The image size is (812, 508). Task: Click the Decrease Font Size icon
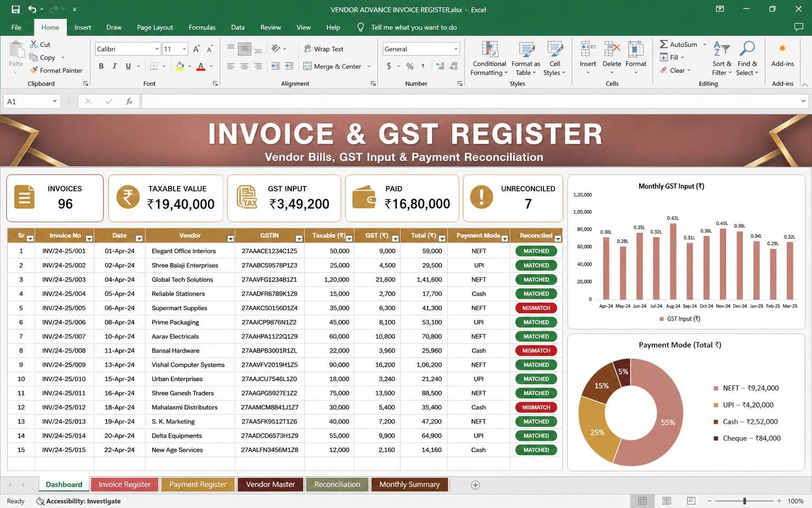pyautogui.click(x=209, y=49)
